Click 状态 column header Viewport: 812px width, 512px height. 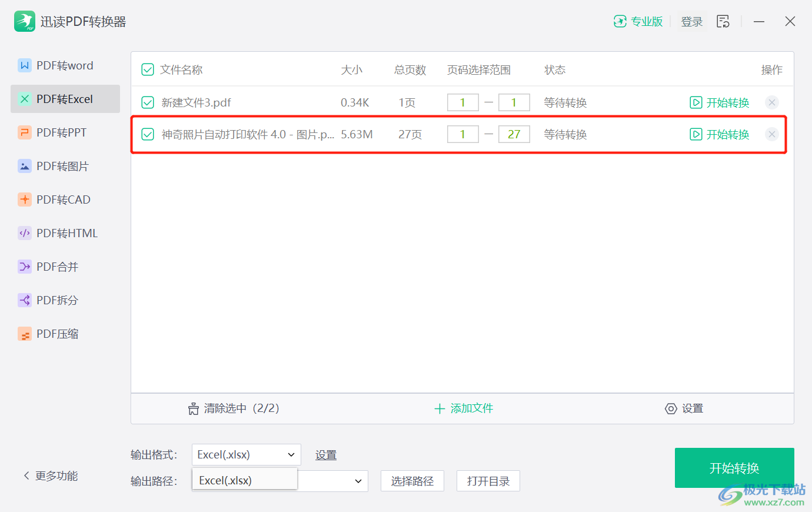tap(555, 70)
